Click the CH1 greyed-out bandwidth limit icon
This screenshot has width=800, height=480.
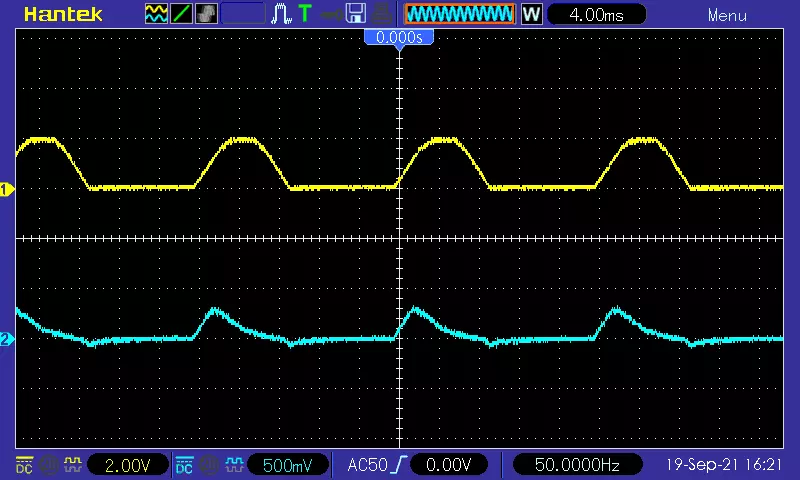click(x=48, y=465)
